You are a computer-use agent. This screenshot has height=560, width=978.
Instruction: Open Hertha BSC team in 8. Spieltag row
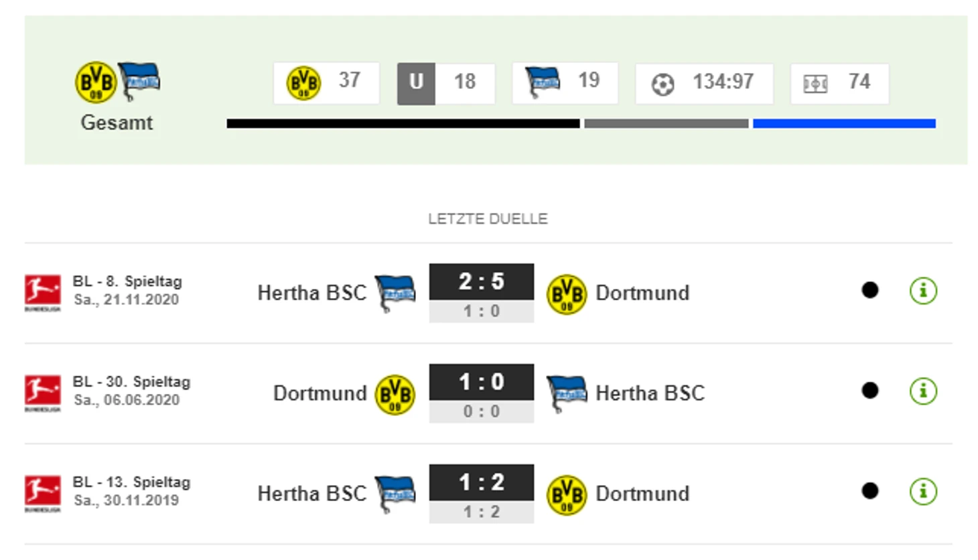[x=312, y=293]
